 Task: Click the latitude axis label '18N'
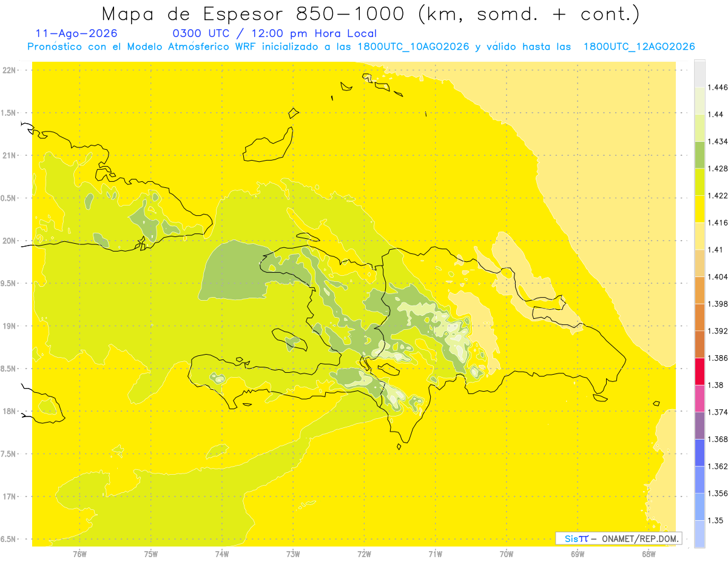tap(9, 412)
